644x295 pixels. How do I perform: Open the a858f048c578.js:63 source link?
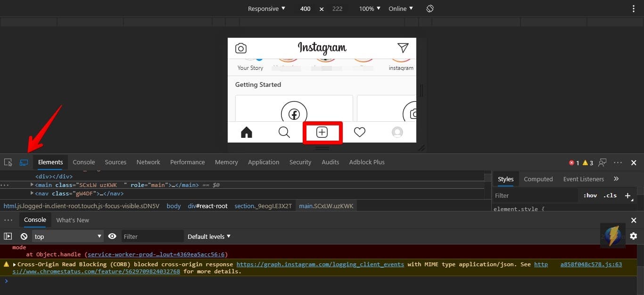point(591,264)
